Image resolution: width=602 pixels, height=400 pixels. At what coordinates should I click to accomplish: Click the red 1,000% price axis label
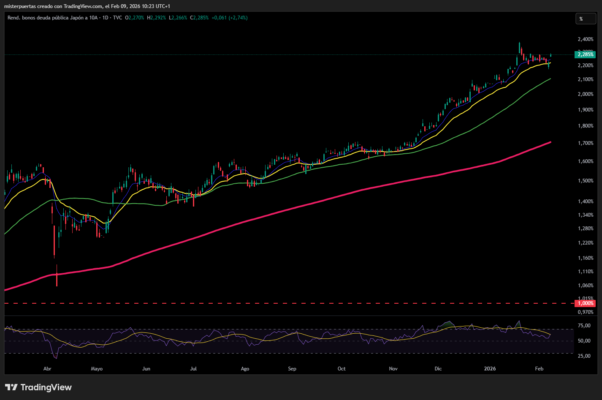(x=583, y=303)
